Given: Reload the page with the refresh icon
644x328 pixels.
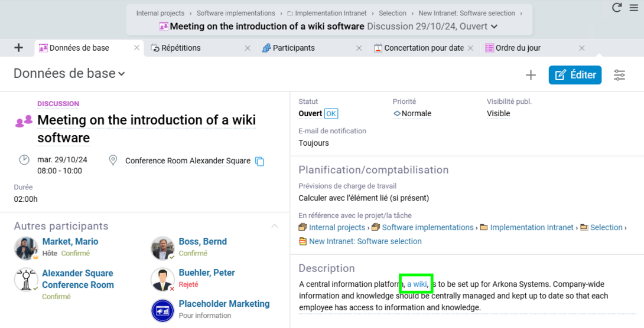Looking at the screenshot, I should point(616,8).
